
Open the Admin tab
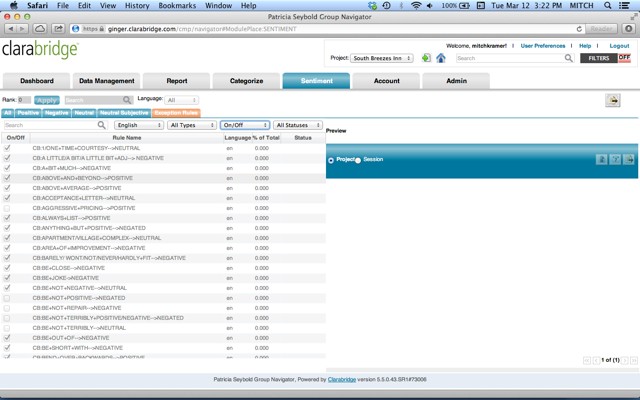(x=456, y=81)
